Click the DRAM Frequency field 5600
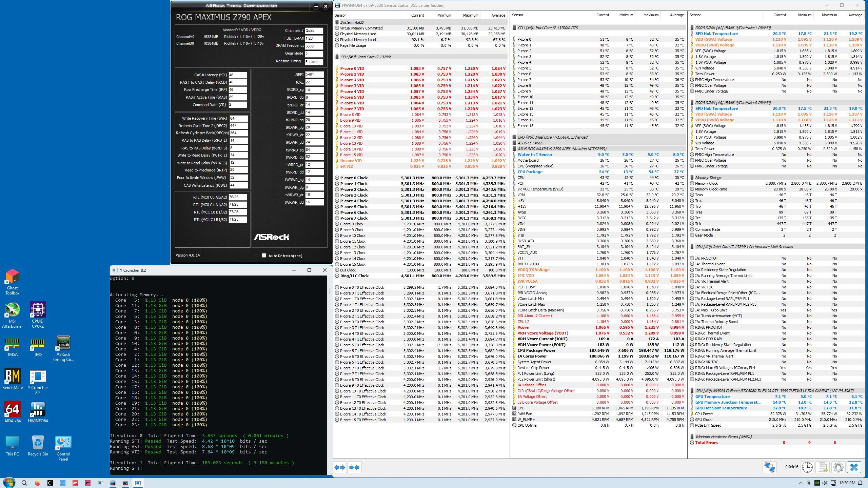 (x=314, y=46)
